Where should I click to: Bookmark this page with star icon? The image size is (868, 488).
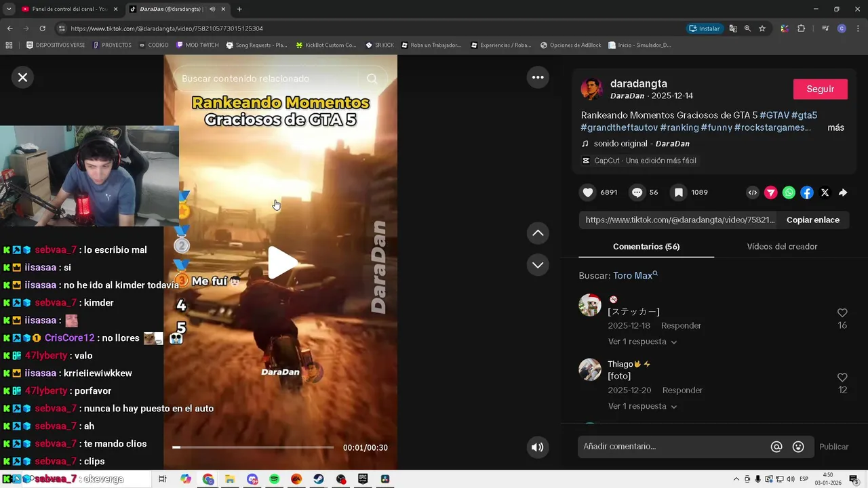(762, 28)
